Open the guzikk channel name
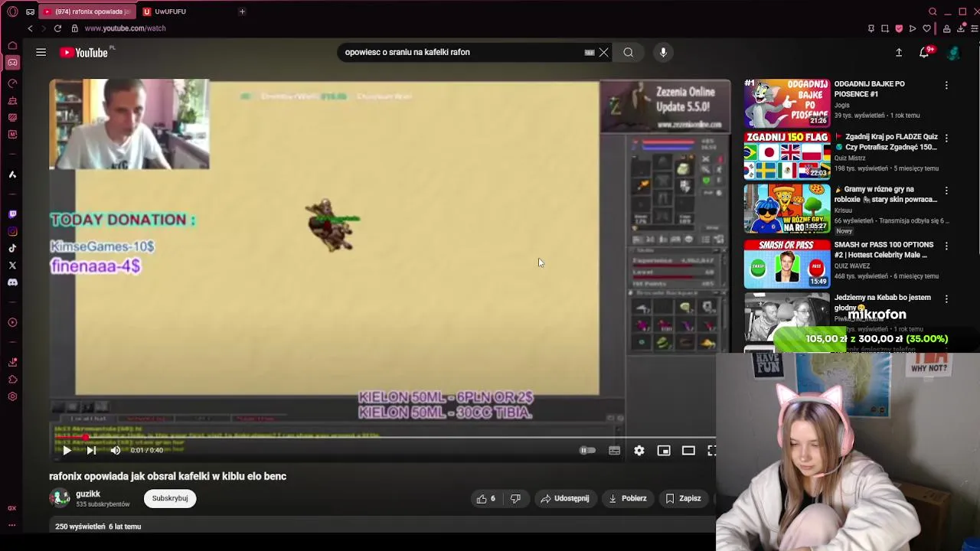Viewport: 980px width, 551px height. pos(88,494)
